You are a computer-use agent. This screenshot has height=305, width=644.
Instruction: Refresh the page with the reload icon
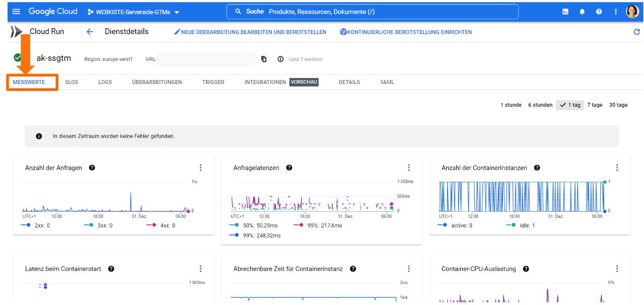[x=636, y=32]
